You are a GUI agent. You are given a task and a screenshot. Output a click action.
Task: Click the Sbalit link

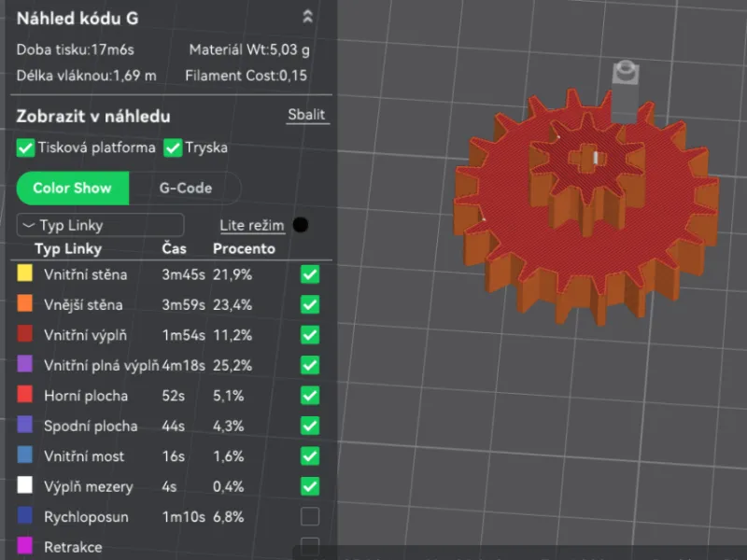[x=306, y=115]
